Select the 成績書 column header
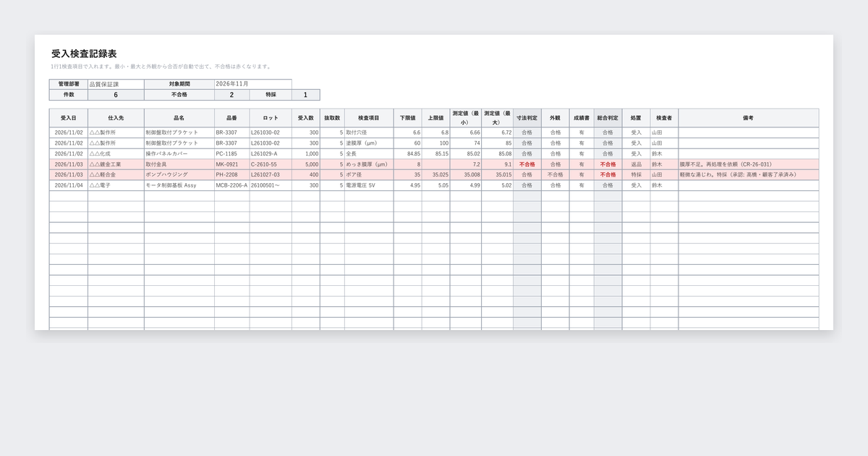Viewport: 868px width, 456px height. coord(582,118)
